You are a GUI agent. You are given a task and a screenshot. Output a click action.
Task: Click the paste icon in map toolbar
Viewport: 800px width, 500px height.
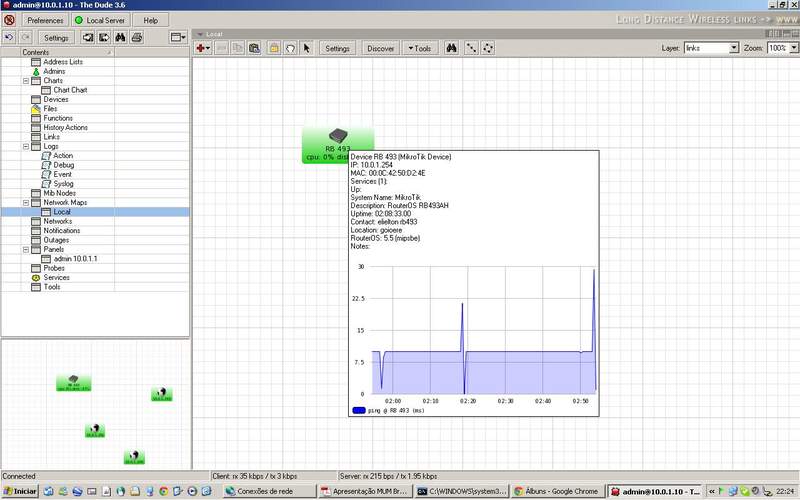[254, 48]
